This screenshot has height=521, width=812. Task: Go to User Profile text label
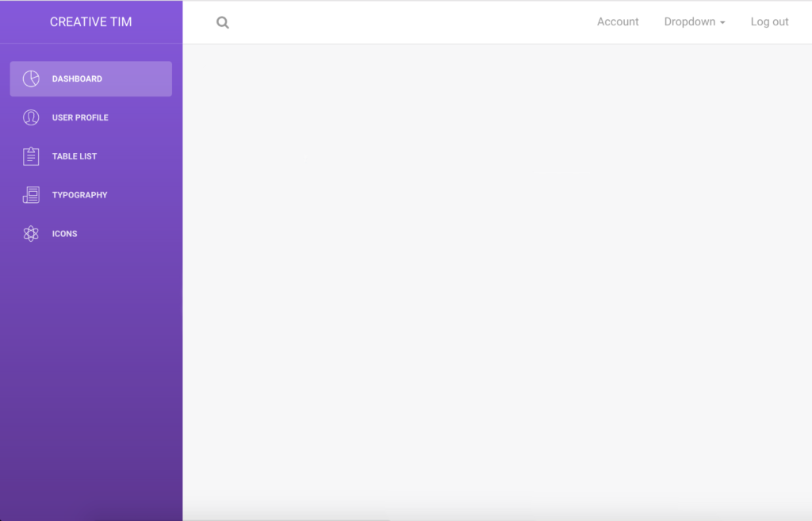(x=80, y=117)
